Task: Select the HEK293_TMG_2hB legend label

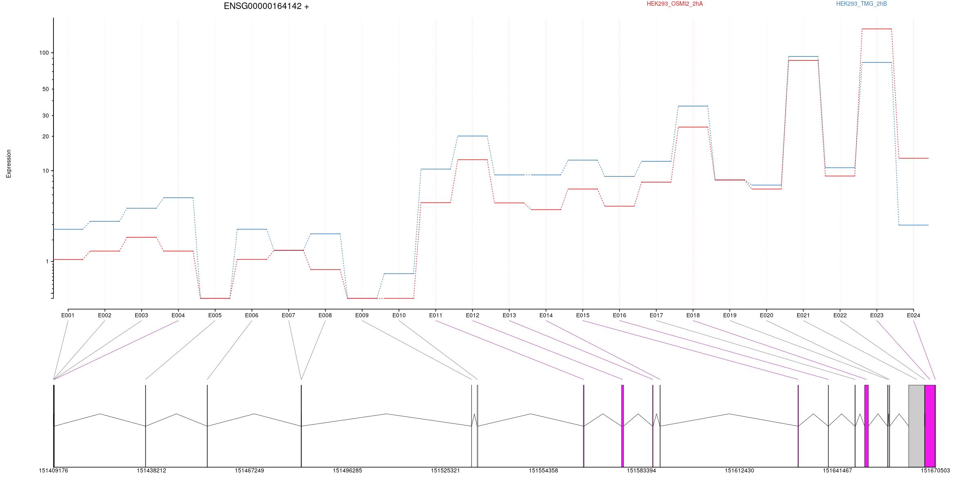Action: click(x=862, y=4)
